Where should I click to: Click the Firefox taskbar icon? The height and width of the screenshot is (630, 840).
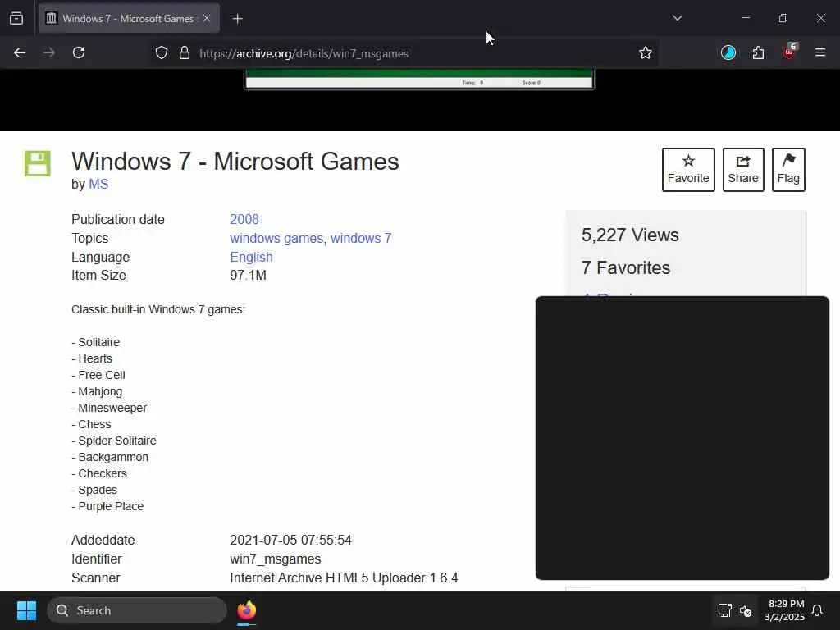point(246,610)
